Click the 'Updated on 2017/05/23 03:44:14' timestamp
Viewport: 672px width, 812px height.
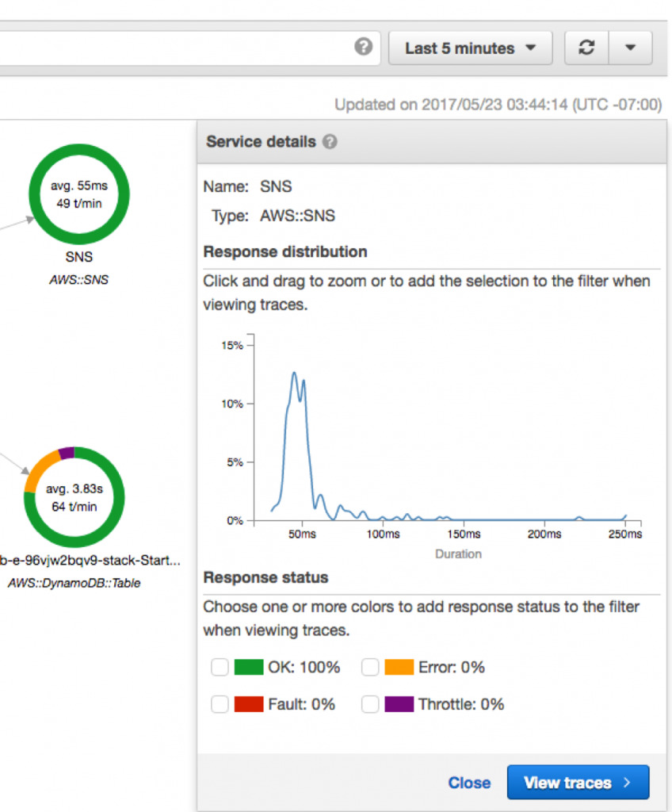[498, 105]
